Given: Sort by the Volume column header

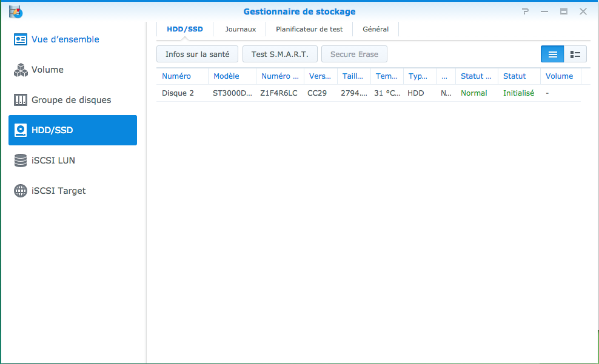Looking at the screenshot, I should (x=559, y=76).
